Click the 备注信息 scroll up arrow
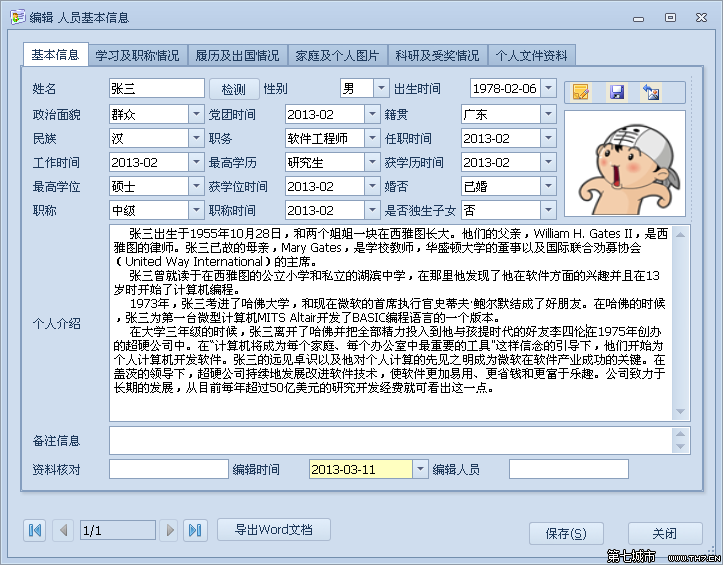723x565 pixels. click(680, 434)
